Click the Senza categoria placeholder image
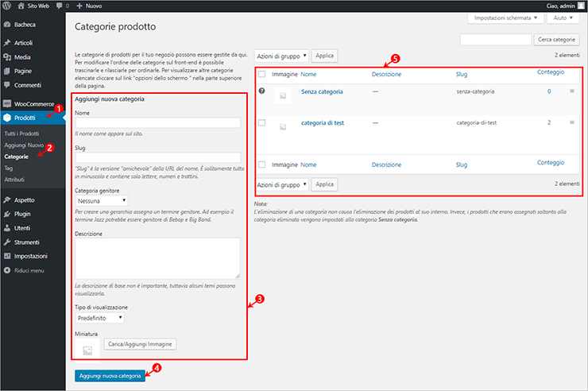588x391 pixels. tap(283, 95)
